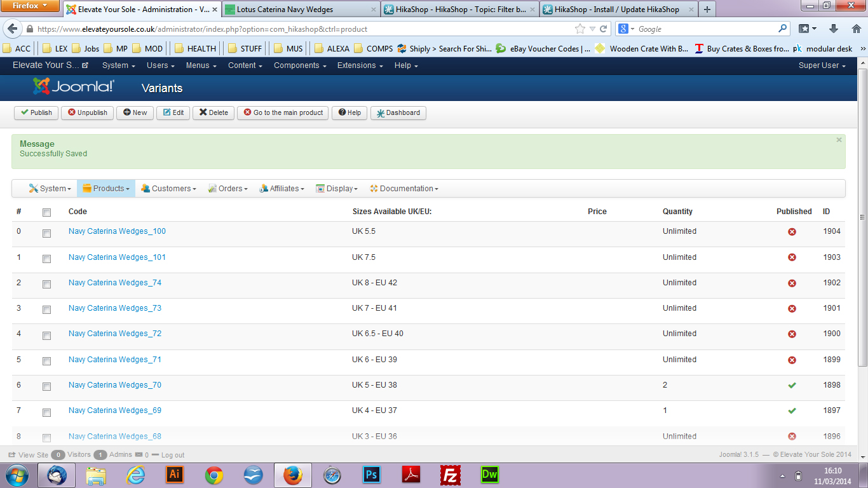Click the Joomla! logo
Image resolution: width=868 pixels, height=488 pixels.
pyautogui.click(x=73, y=86)
